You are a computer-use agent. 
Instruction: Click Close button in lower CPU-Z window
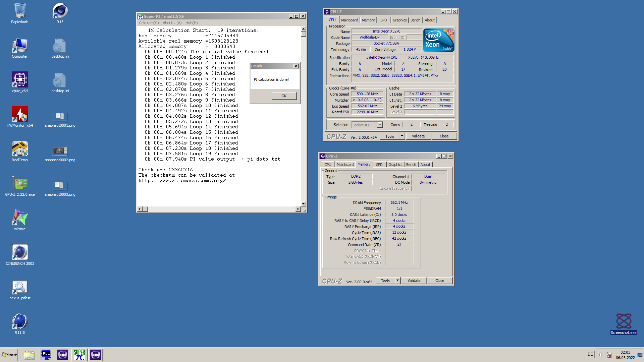tap(440, 281)
